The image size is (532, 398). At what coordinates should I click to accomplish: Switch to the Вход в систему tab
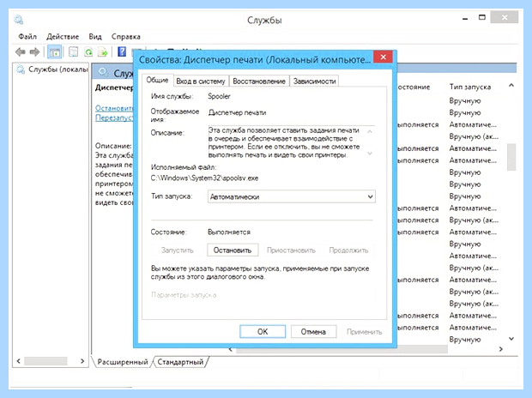point(201,81)
